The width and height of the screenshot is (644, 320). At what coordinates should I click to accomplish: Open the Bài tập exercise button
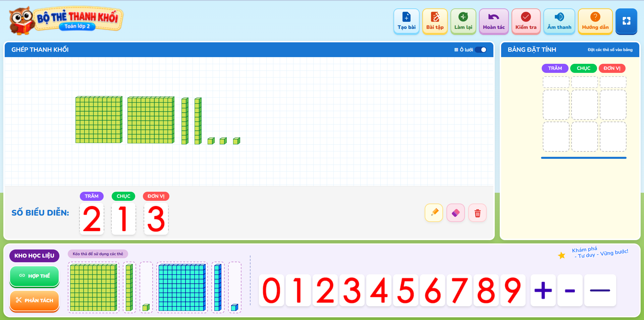pyautogui.click(x=435, y=22)
